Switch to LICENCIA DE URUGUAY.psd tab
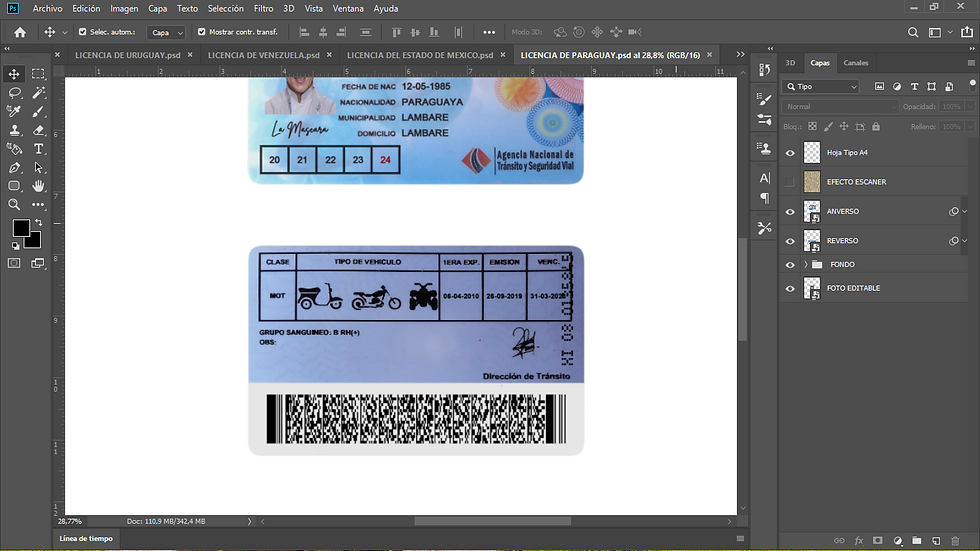 [128, 55]
